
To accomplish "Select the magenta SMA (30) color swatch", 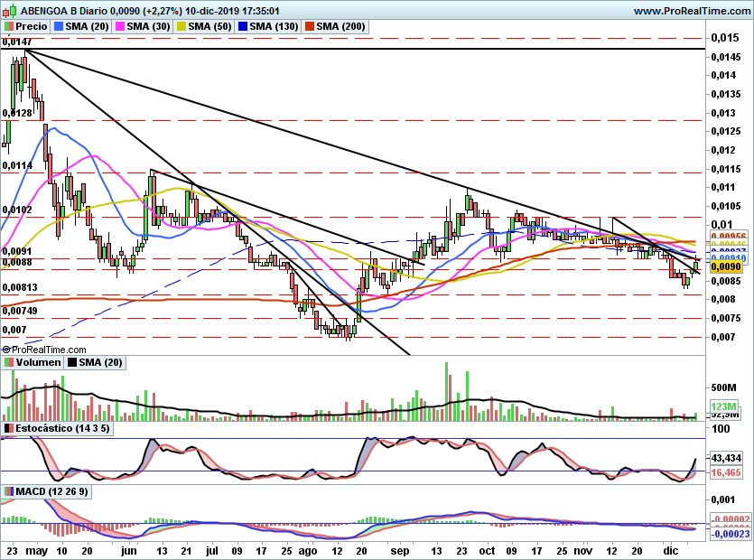I will [x=120, y=26].
